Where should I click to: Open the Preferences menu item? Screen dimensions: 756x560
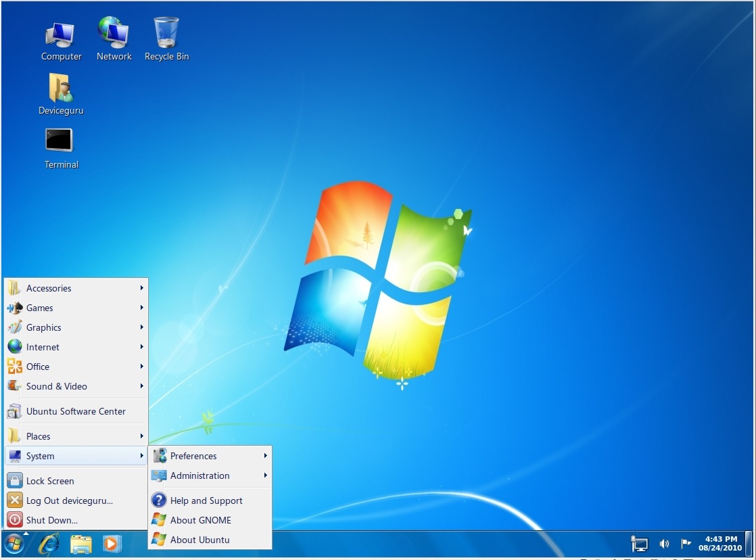pos(210,456)
